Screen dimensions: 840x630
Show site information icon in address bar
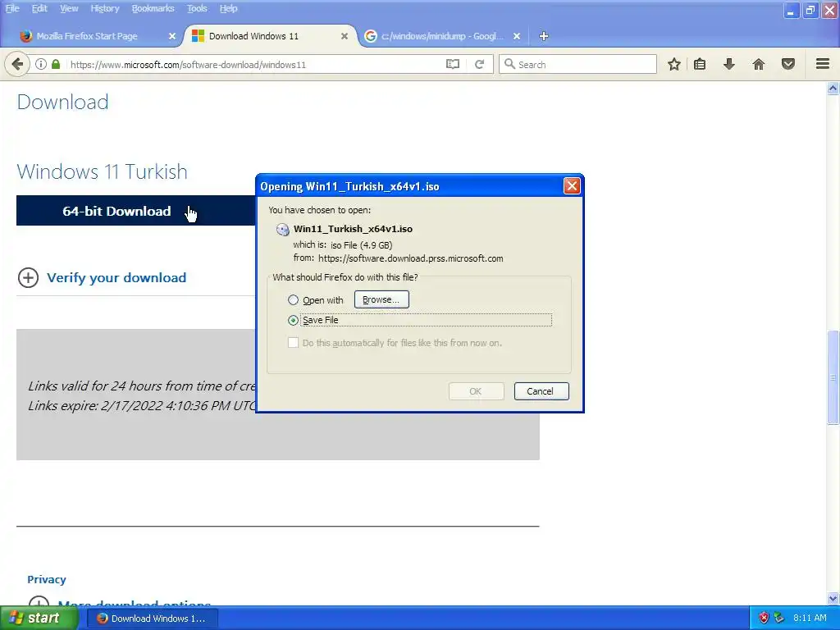[x=41, y=64]
